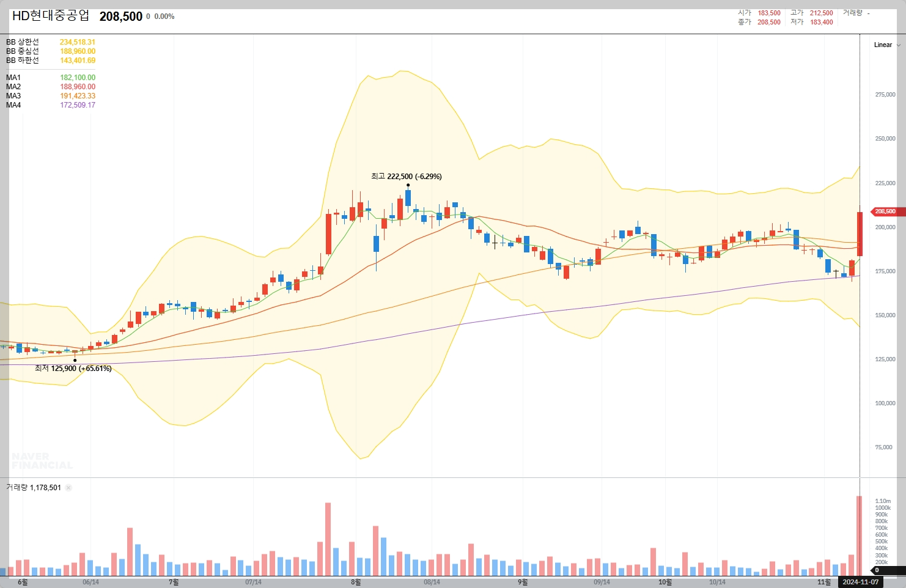This screenshot has width=906, height=588.
Task: Open the Linear scale dropdown
Action: coord(887,45)
